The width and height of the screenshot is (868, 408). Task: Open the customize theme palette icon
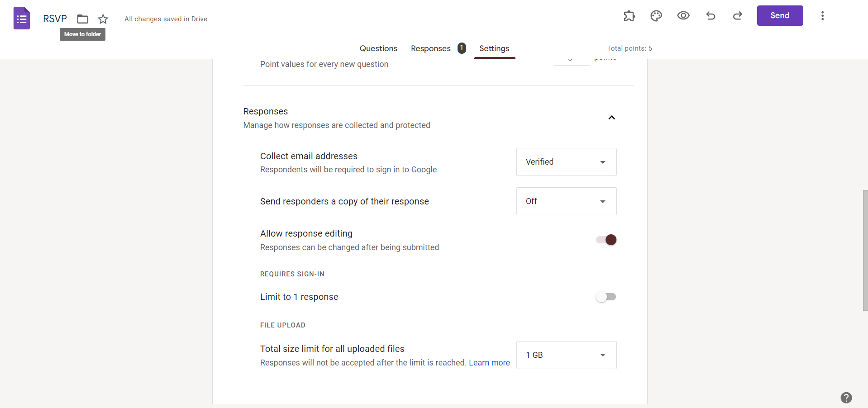(656, 16)
